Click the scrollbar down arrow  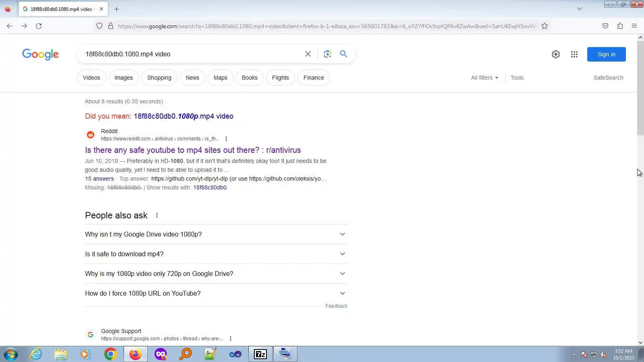click(x=640, y=343)
